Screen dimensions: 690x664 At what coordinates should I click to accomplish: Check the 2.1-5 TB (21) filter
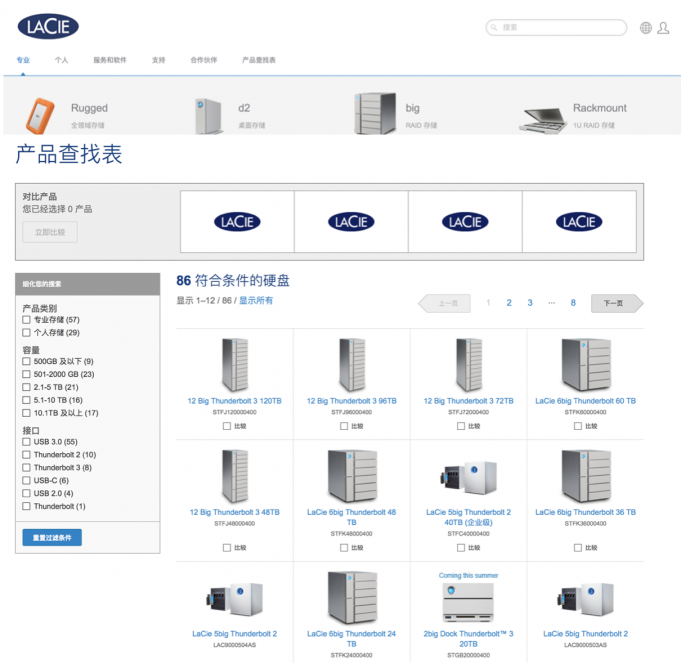26,387
